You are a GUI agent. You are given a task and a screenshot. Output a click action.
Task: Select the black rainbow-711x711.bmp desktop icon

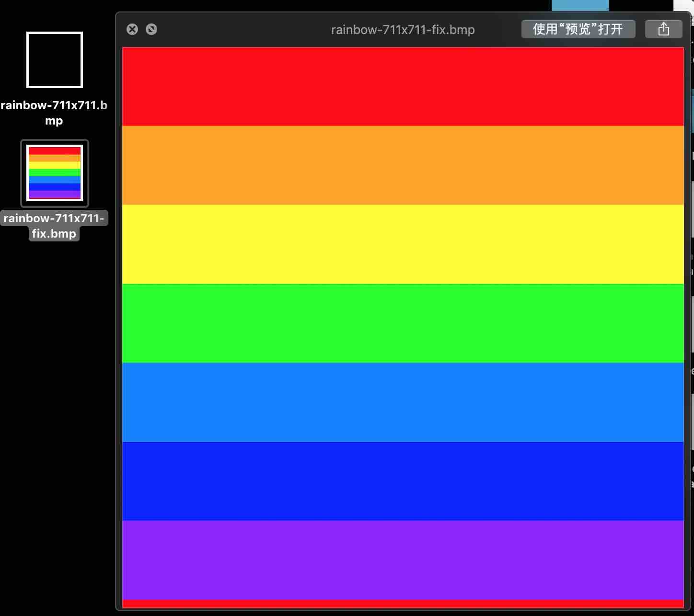click(x=54, y=59)
